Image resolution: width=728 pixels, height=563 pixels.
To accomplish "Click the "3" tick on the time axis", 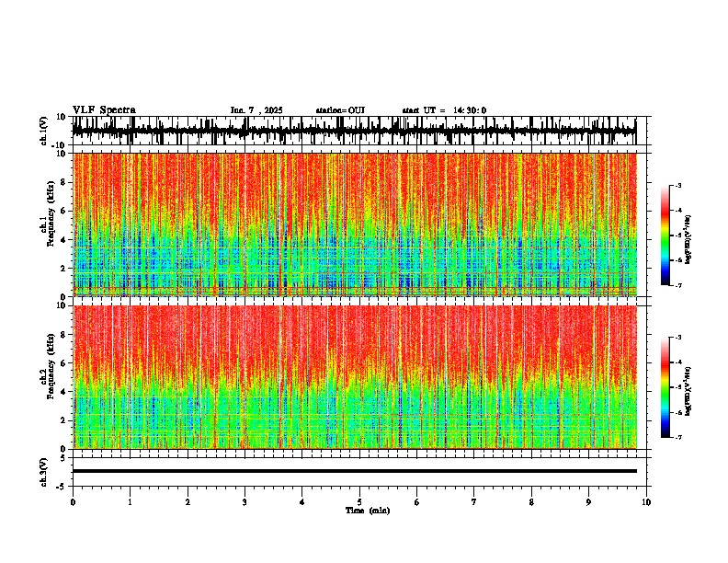I will click(245, 502).
